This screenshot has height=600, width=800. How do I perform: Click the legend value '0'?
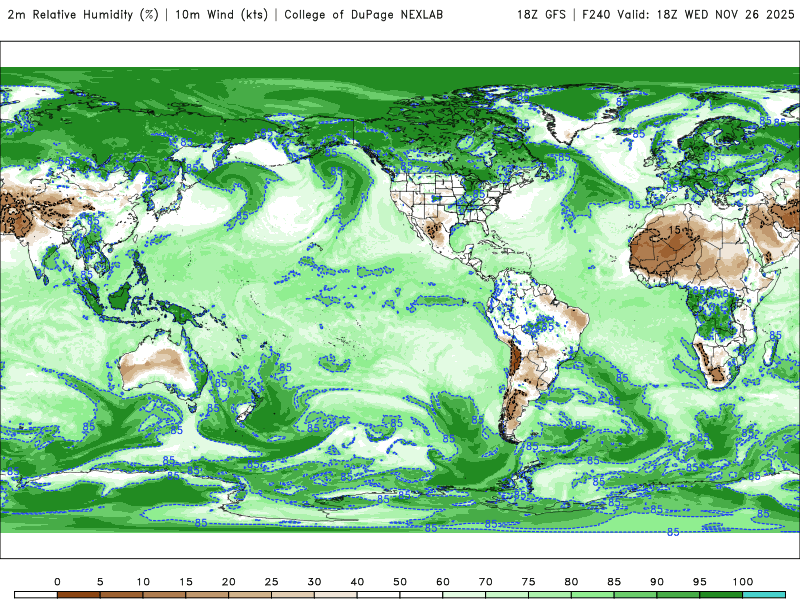tap(57, 582)
